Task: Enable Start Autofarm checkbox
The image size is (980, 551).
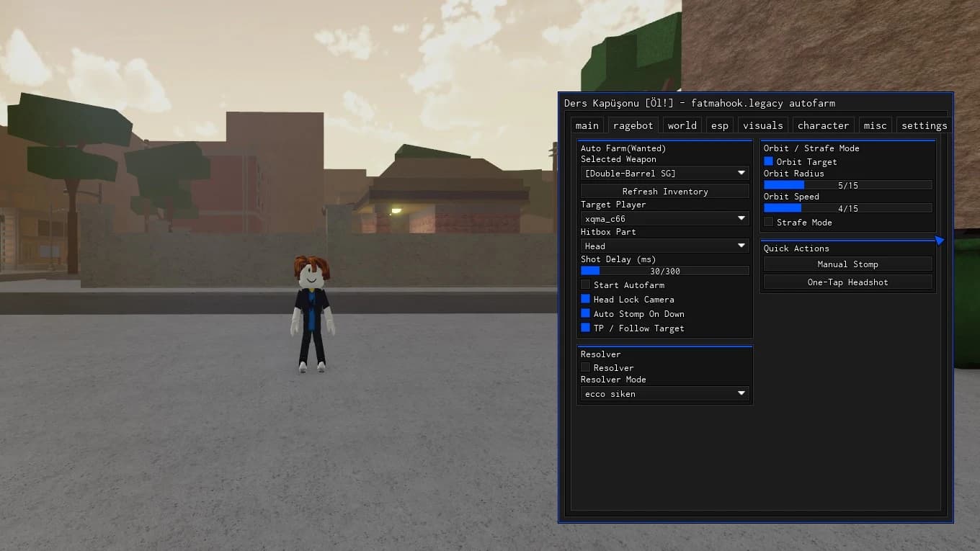Action: (x=585, y=285)
